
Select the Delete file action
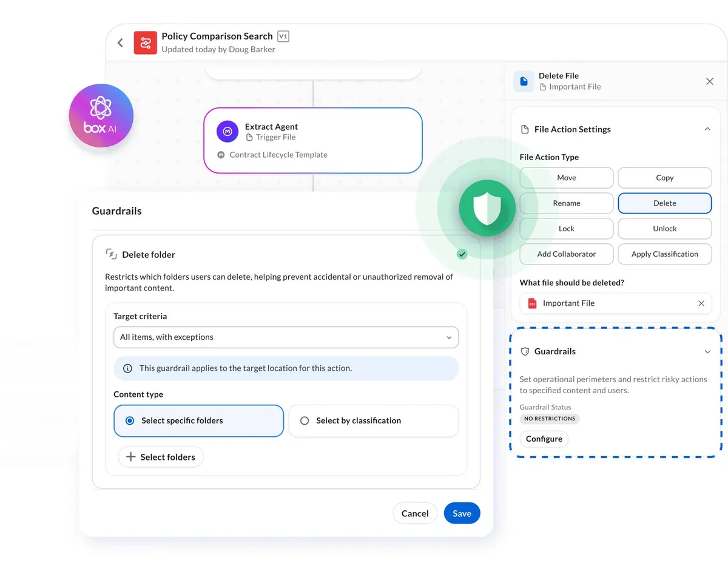(665, 203)
